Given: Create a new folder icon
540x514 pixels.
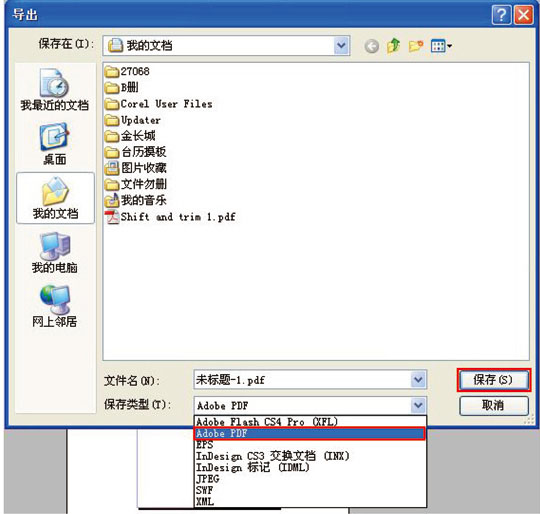Looking at the screenshot, I should 416,45.
